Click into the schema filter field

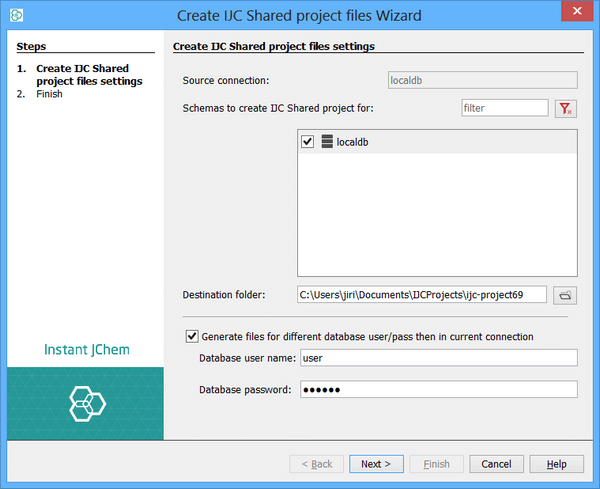pyautogui.click(x=504, y=108)
